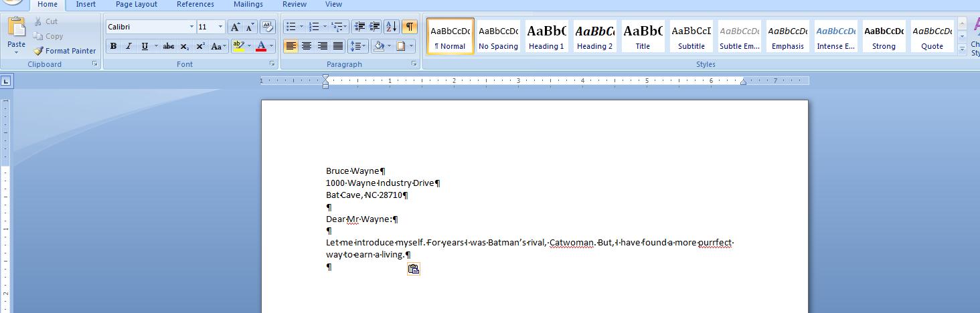Click the Numbering list icon
Viewport: 980px width, 313px height.
pos(314,27)
